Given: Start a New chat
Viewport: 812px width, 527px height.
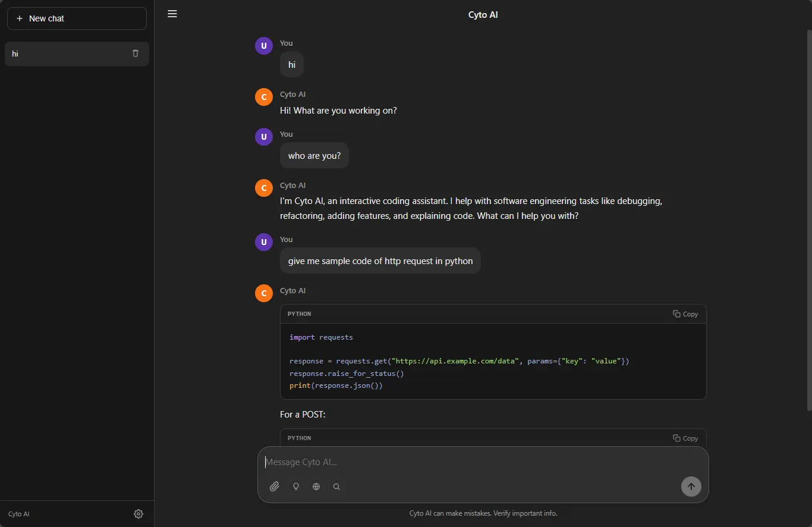Looking at the screenshot, I should point(77,18).
